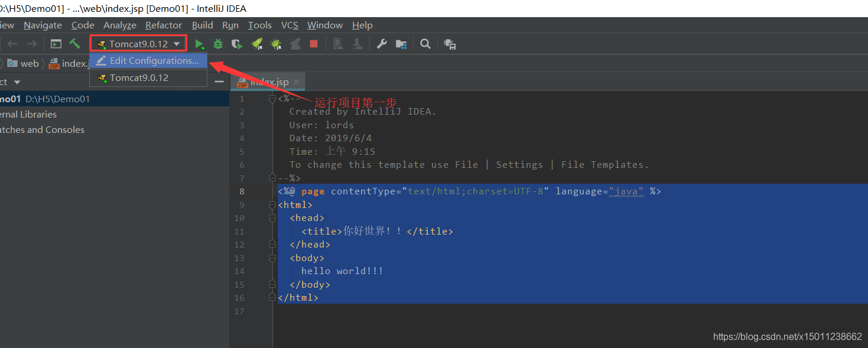
Task: Open the Window menu
Action: [x=325, y=25]
